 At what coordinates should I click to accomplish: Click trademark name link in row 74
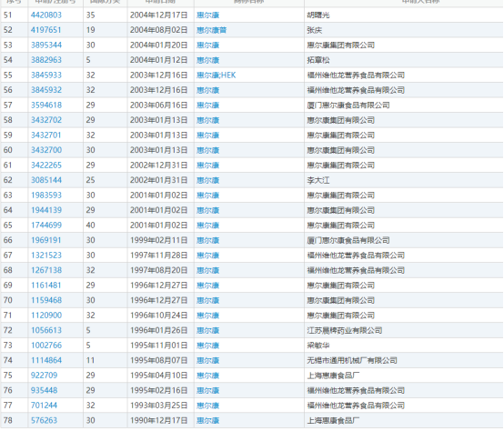click(x=207, y=360)
